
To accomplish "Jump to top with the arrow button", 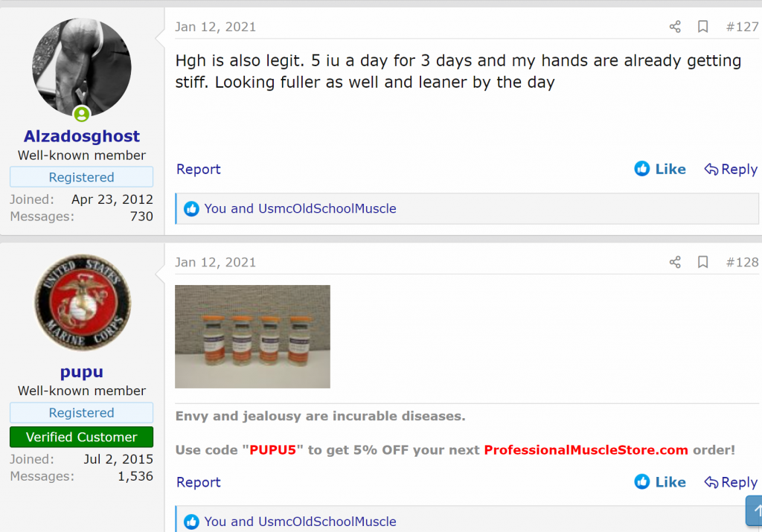I will [755, 510].
